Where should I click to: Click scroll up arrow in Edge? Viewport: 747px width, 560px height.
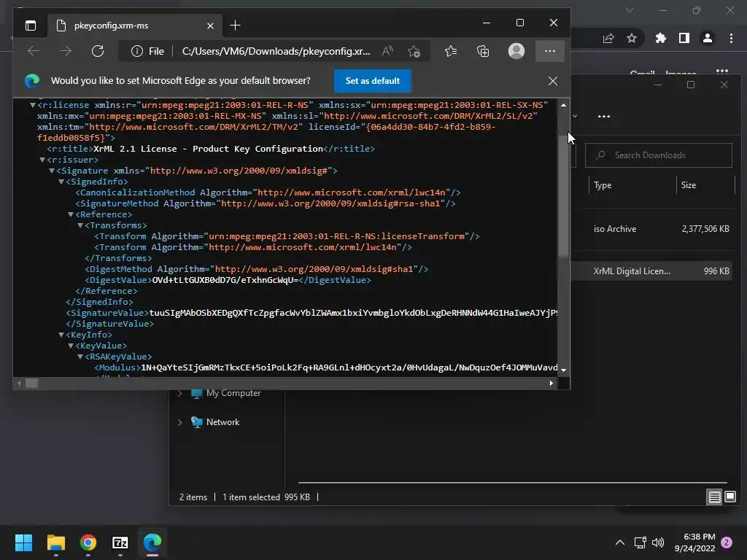[x=564, y=105]
